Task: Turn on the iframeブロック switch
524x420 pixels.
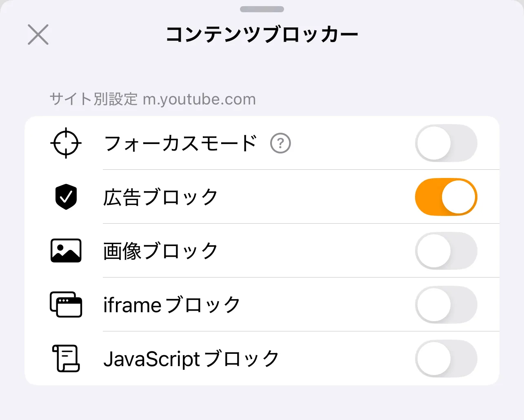Action: (x=446, y=304)
